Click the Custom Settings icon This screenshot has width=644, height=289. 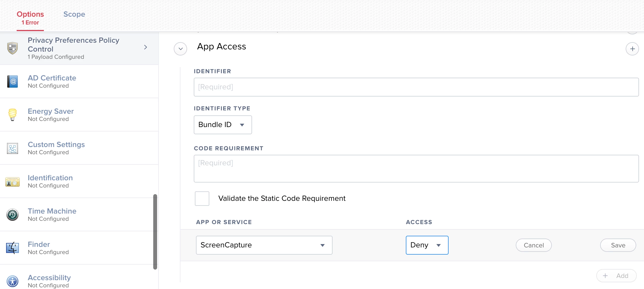[12, 148]
